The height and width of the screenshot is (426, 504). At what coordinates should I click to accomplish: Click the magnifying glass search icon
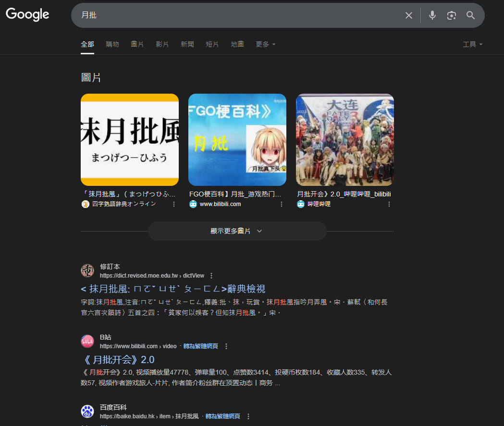pyautogui.click(x=471, y=15)
